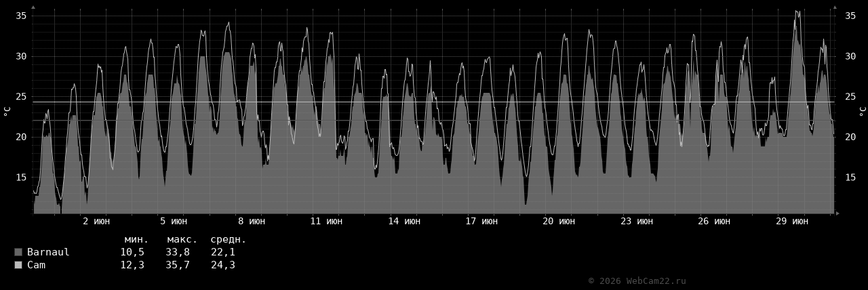Image resolution: width=868 pixels, height=290 pixels.
Task: Click the "2 июн" date axis label
Action: (96, 221)
